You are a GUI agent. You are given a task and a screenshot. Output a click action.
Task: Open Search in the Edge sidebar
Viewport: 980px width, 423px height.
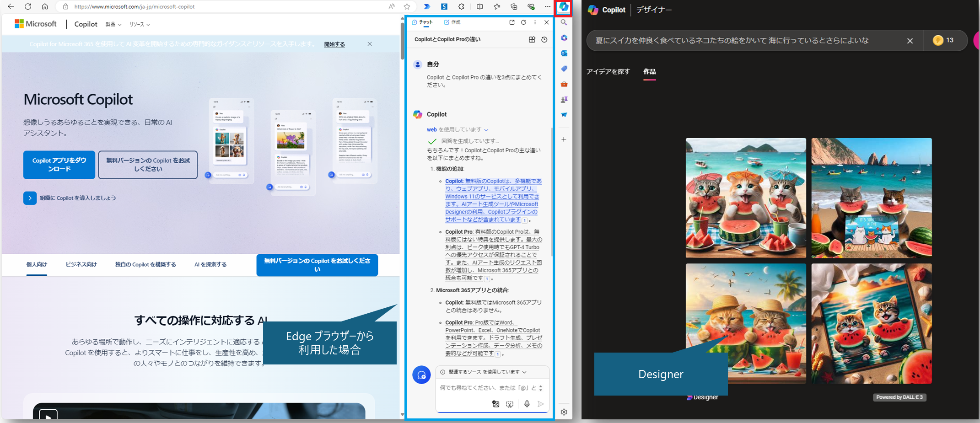click(x=564, y=22)
